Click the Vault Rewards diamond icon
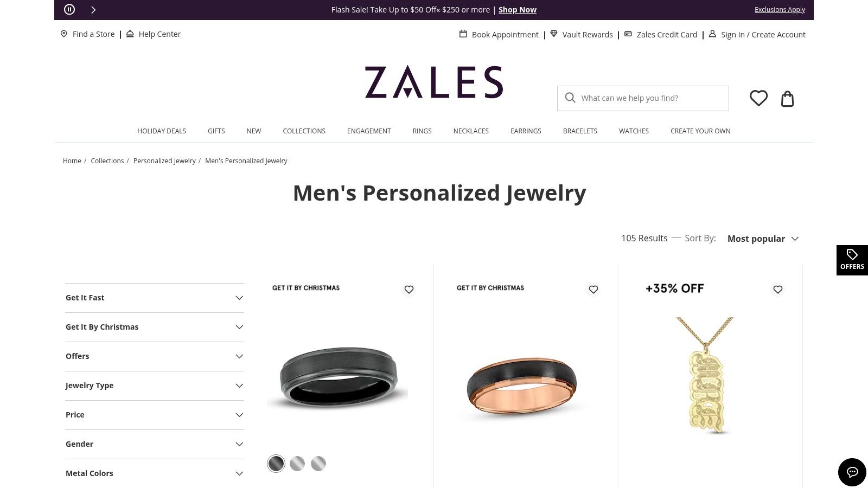 point(554,34)
